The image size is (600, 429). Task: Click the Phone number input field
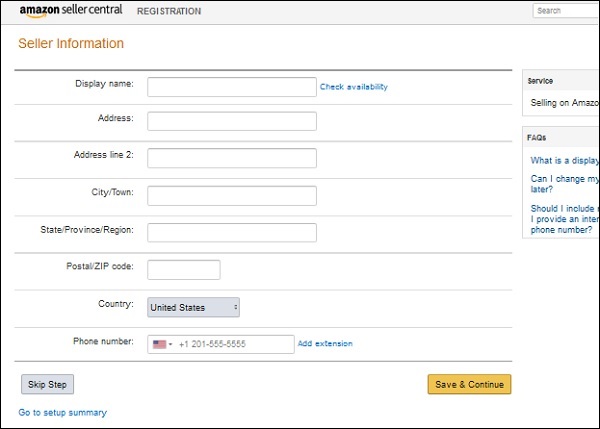[x=235, y=344]
